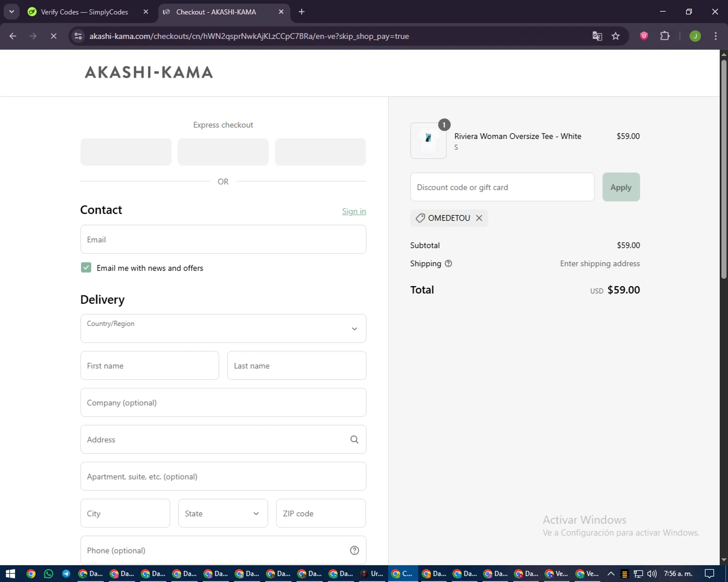Focus the Last name field
The width and height of the screenshot is (728, 582).
297,365
